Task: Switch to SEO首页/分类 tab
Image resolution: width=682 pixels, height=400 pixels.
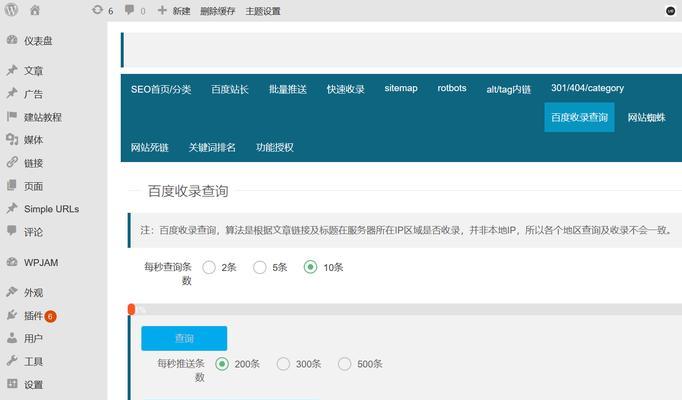Action: coord(161,89)
